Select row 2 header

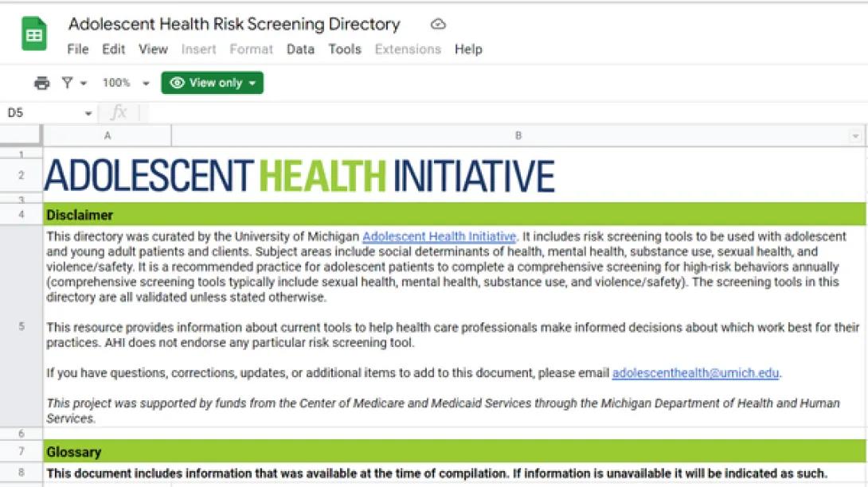click(21, 175)
